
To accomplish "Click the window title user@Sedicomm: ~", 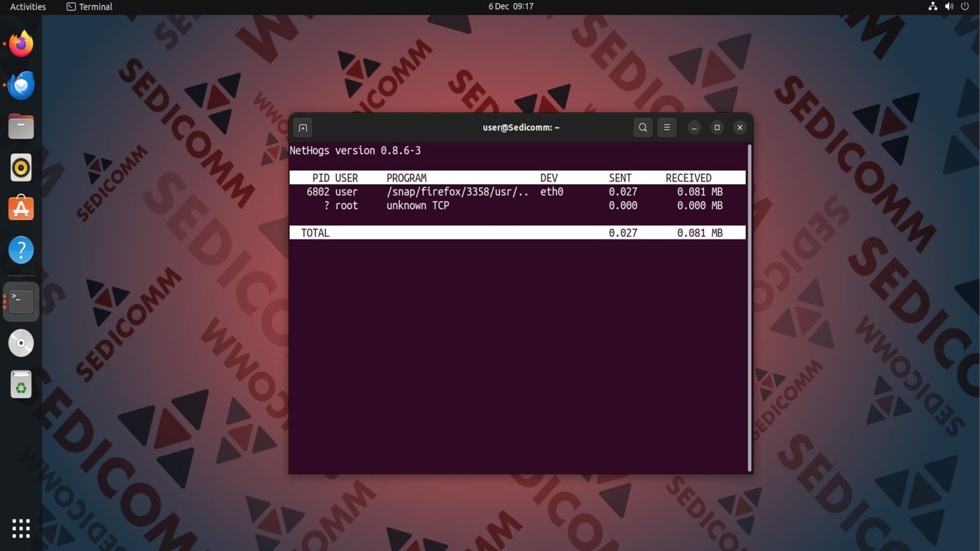I will (521, 128).
